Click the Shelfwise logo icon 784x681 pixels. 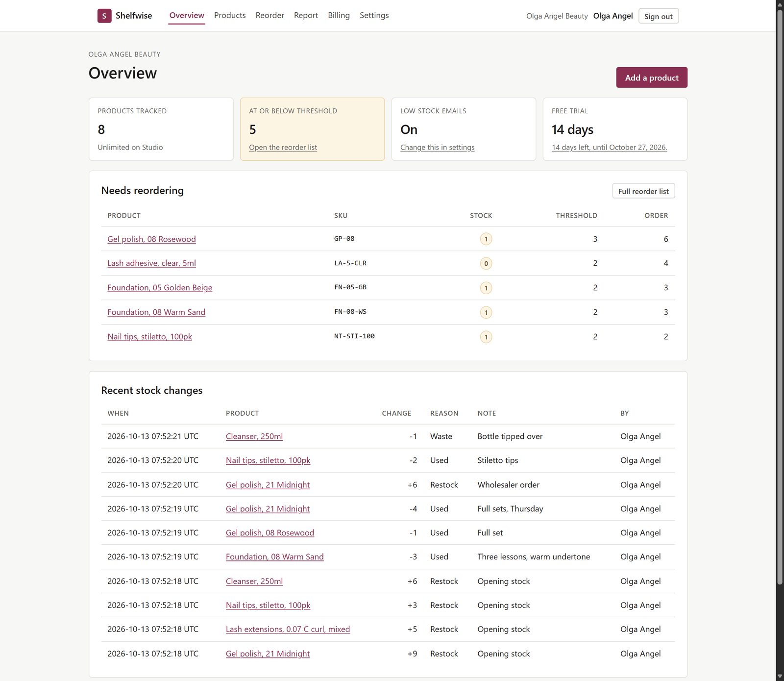click(104, 16)
